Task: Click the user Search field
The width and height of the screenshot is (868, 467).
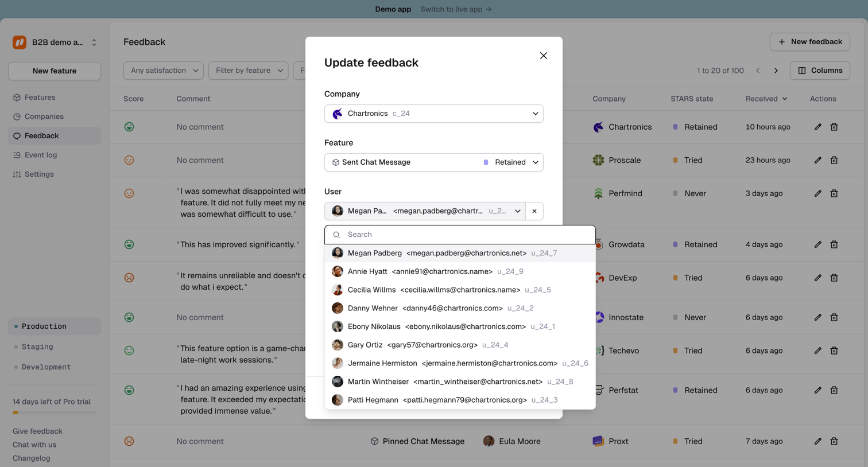Action: point(460,235)
